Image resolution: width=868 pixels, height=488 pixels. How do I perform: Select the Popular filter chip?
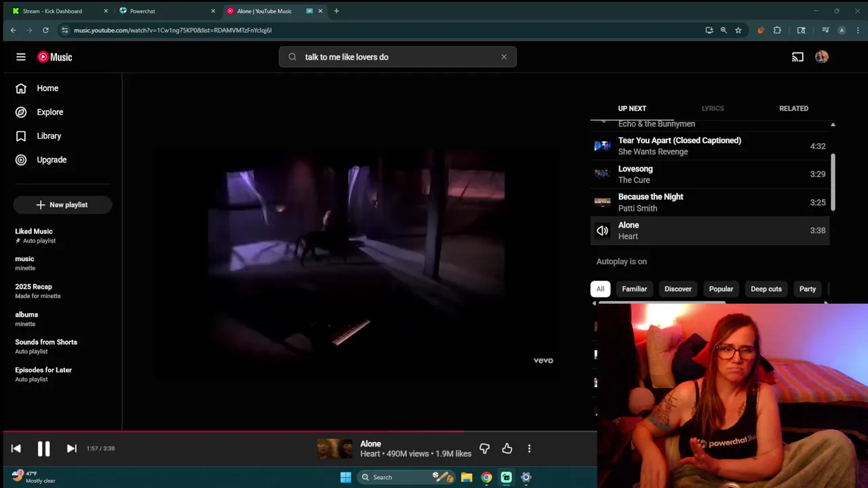pos(721,289)
